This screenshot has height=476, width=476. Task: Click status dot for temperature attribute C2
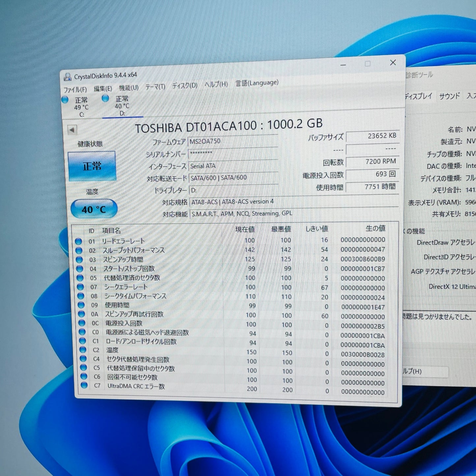(82, 350)
